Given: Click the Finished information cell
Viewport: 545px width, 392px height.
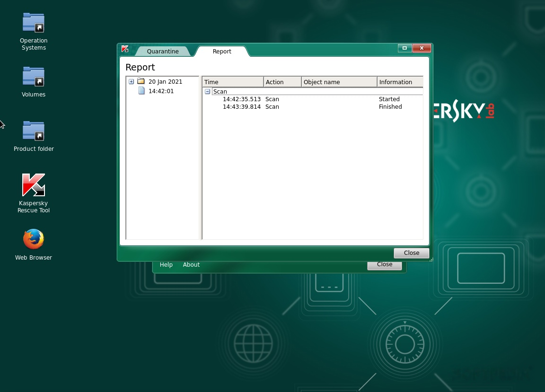Looking at the screenshot, I should pos(390,107).
